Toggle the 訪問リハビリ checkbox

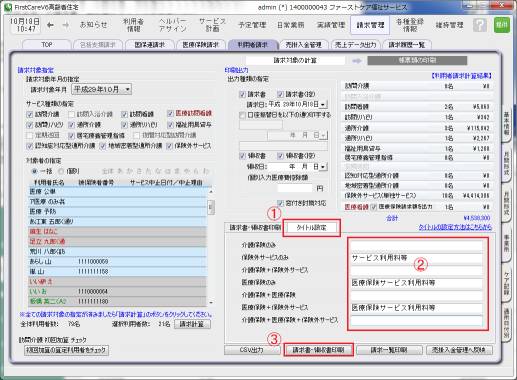30,125
